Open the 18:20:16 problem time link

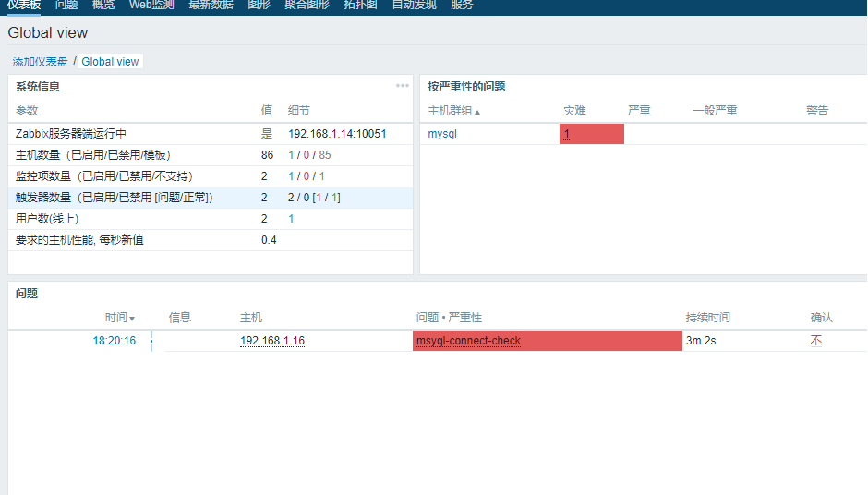pos(114,341)
